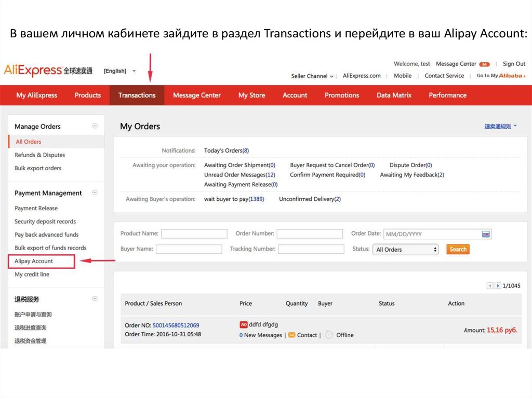Click the AliExpress logo
This screenshot has height=398, width=532.
[48, 70]
